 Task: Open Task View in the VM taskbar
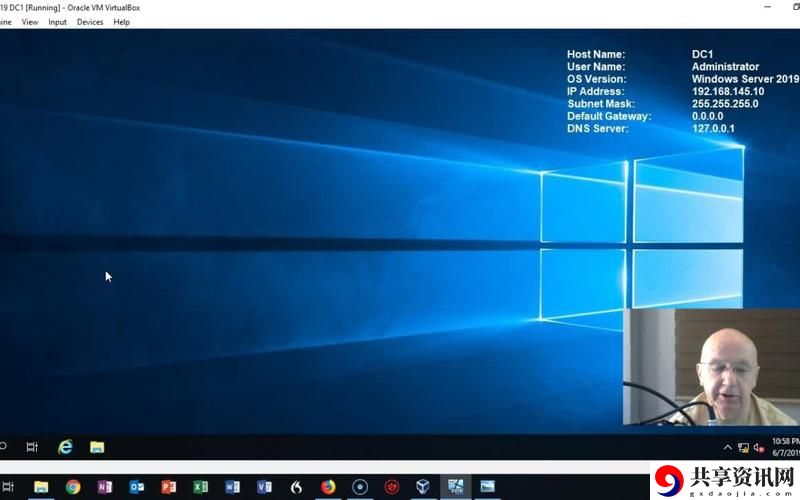pyautogui.click(x=32, y=447)
